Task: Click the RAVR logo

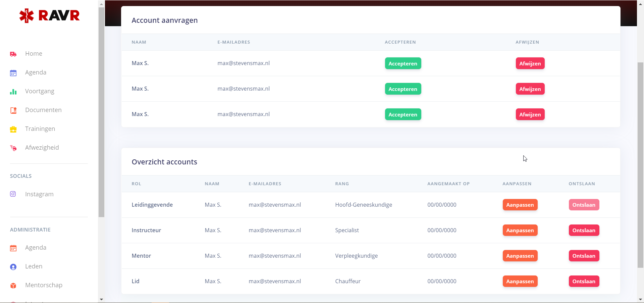Action: click(x=49, y=15)
